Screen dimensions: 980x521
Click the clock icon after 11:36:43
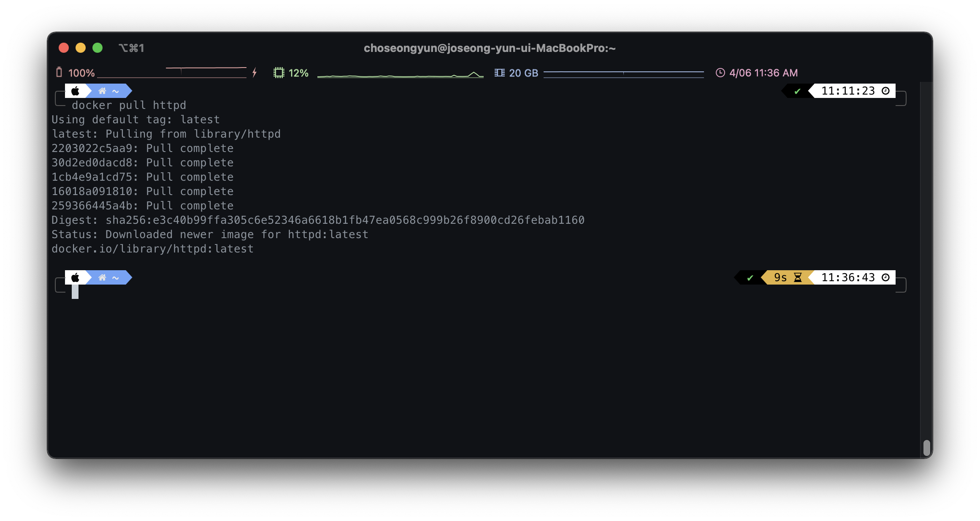886,277
